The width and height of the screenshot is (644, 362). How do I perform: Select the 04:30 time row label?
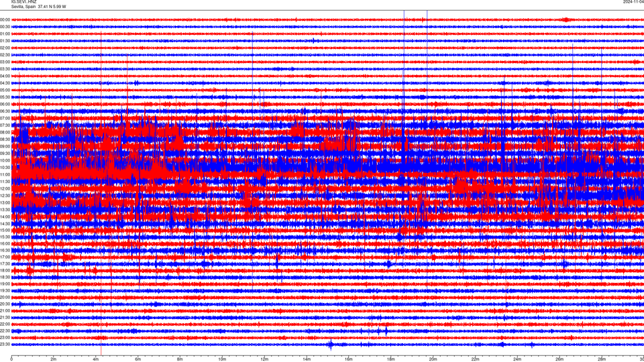pos(5,83)
